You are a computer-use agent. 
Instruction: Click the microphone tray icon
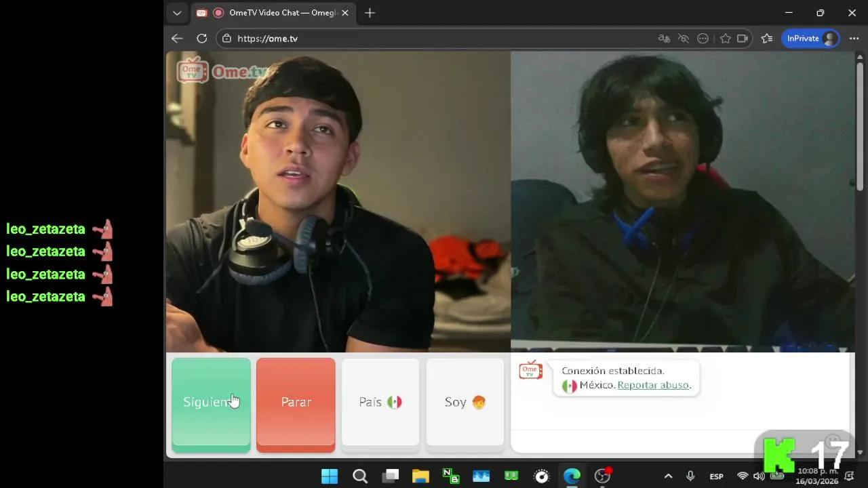690,476
